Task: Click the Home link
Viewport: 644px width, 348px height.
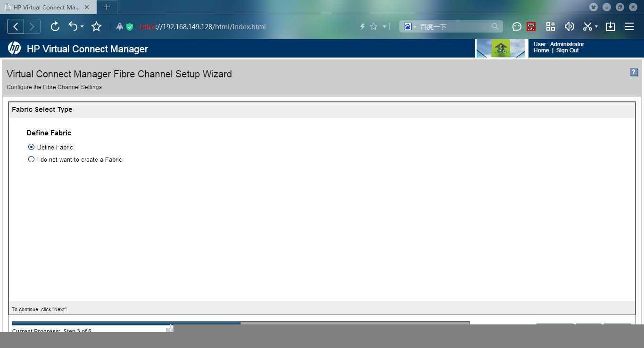Action: tap(541, 50)
